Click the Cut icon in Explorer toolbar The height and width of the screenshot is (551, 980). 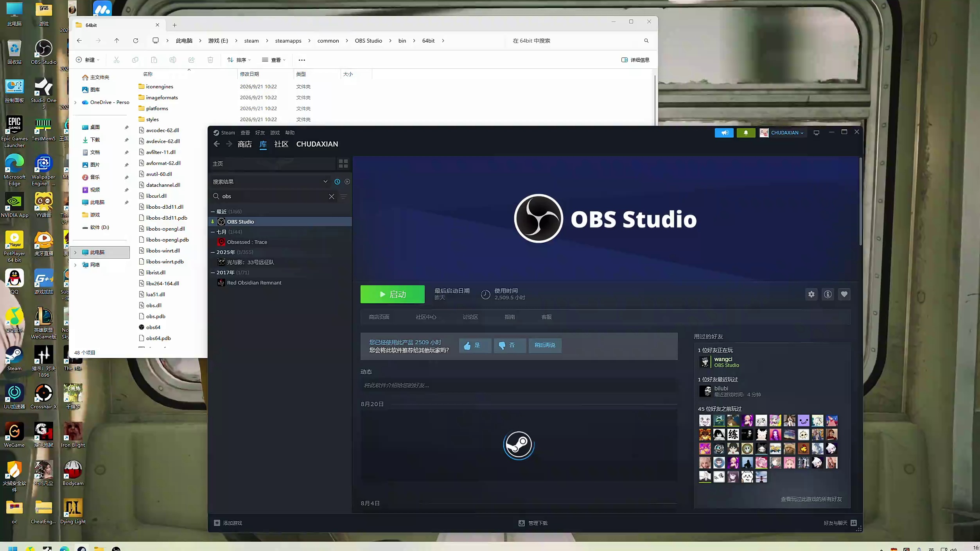(x=116, y=60)
